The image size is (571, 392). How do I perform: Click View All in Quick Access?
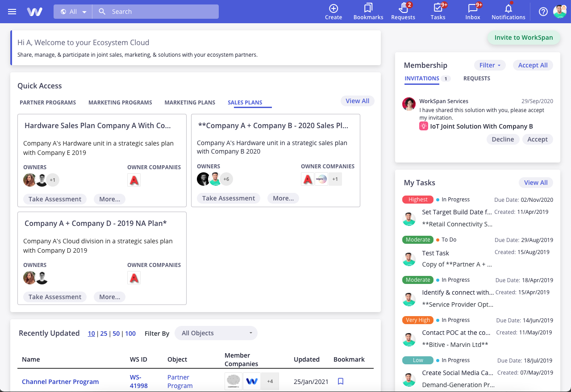pyautogui.click(x=357, y=101)
